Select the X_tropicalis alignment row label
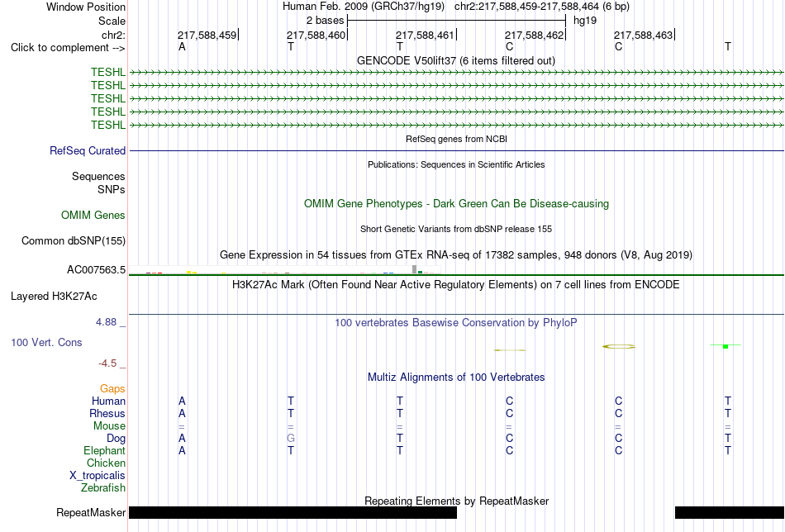Viewport: 785px width, 532px height. pyautogui.click(x=98, y=476)
